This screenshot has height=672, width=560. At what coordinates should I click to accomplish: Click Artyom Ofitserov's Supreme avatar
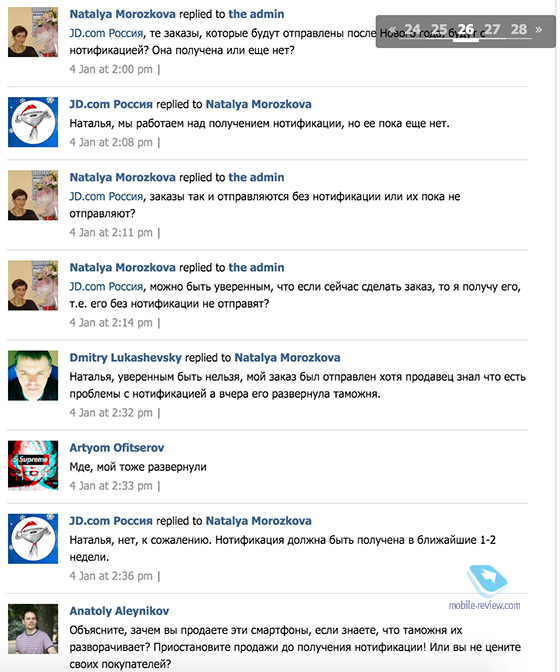coord(33,465)
